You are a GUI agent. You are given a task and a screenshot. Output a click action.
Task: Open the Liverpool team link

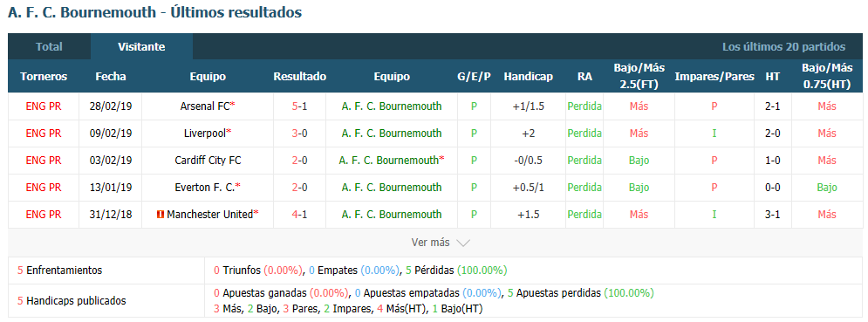pyautogui.click(x=205, y=134)
